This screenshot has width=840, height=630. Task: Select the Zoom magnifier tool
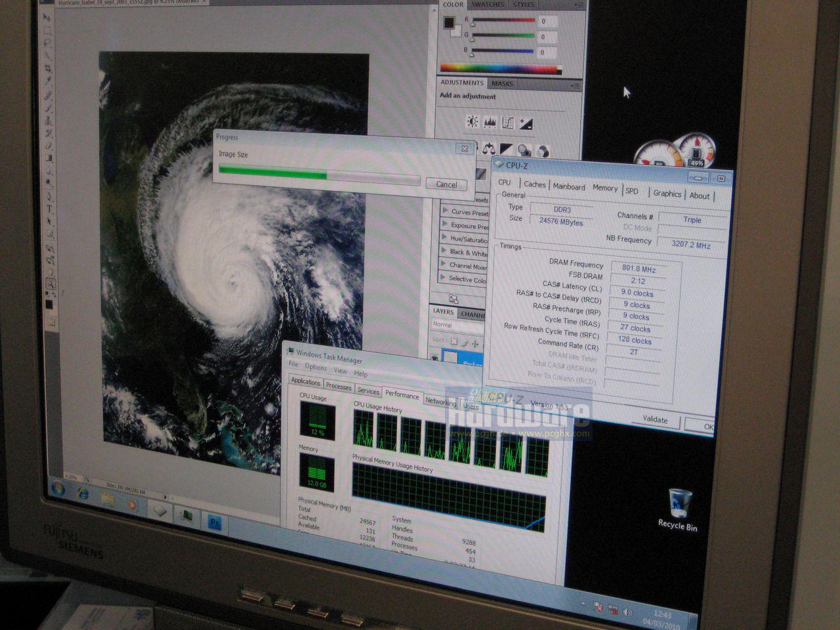click(x=51, y=284)
